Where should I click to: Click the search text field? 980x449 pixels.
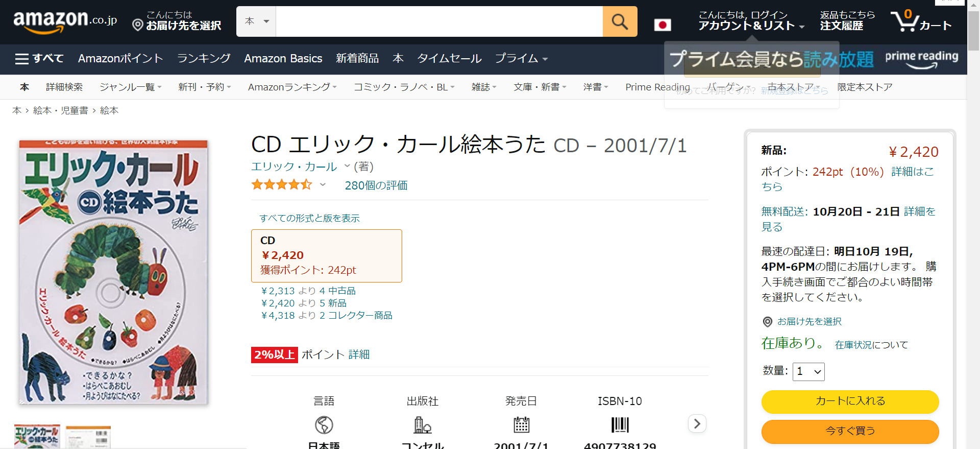coord(439,21)
